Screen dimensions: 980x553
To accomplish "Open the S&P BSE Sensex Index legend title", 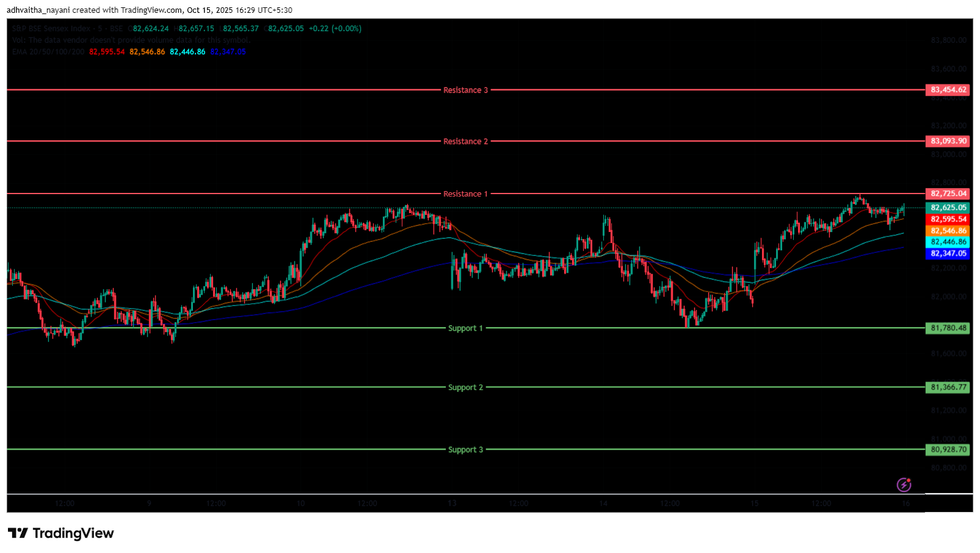I will click(x=67, y=29).
